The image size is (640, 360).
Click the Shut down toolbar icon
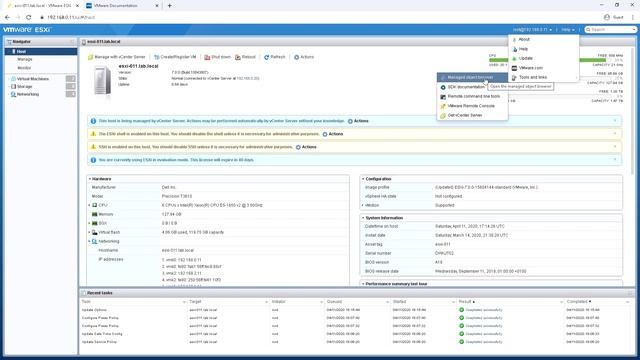tap(207, 57)
